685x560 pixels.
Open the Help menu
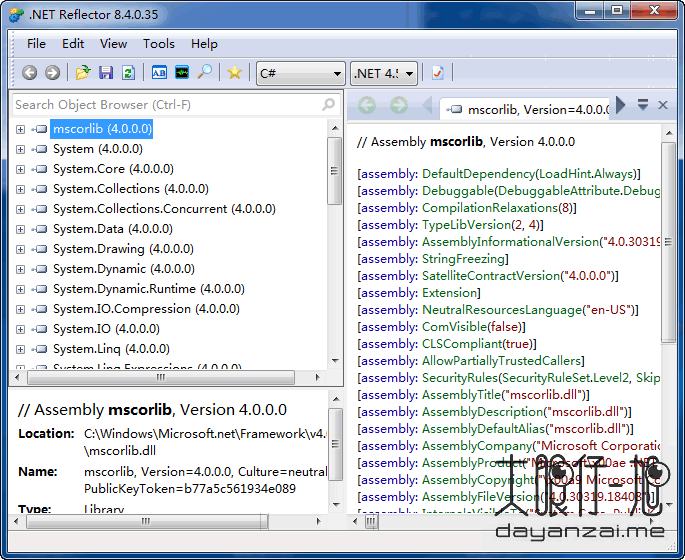pos(204,44)
